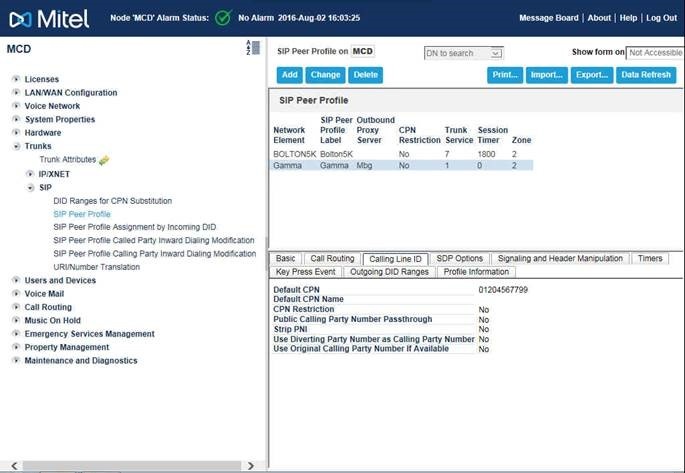Toggle the A-Z sort icon in MCD tree

[253, 48]
